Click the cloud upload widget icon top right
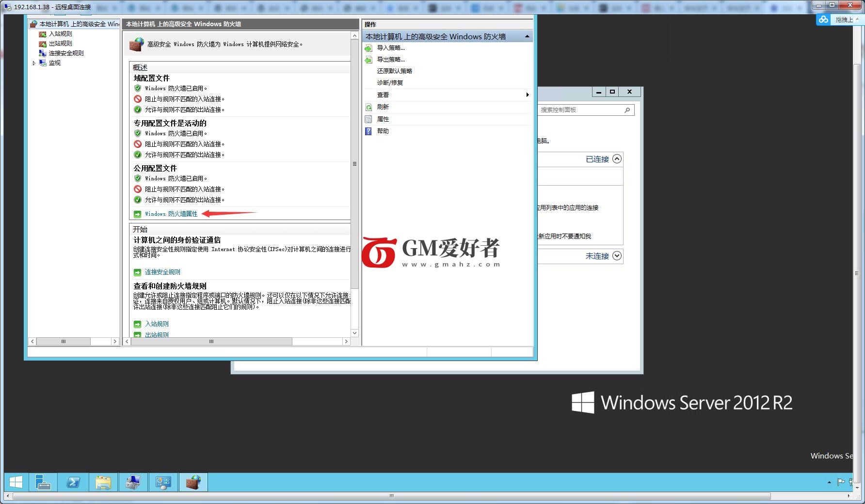The image size is (865, 504). pos(823,19)
